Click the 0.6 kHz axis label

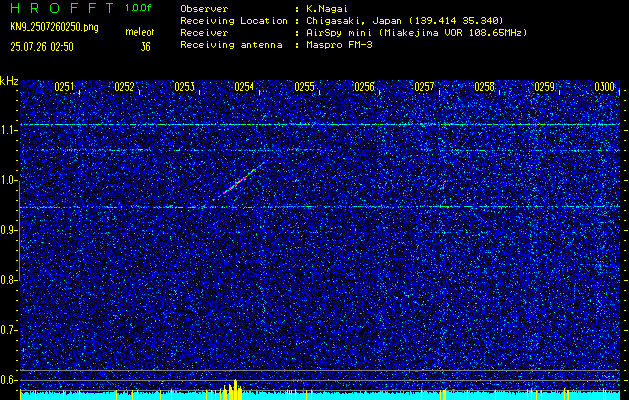point(8,380)
